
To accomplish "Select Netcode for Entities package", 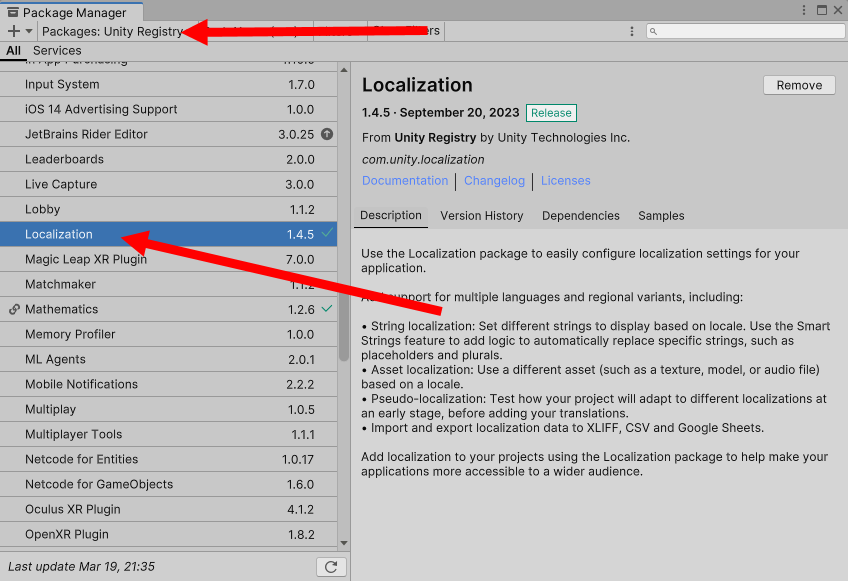I will [168, 459].
